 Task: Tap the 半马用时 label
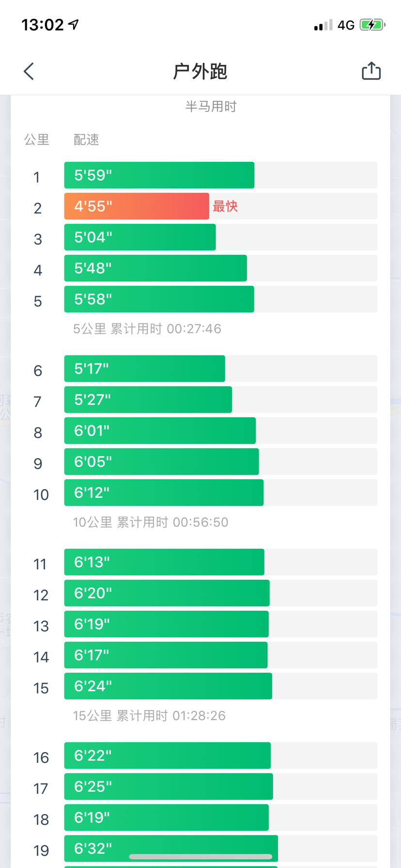click(x=211, y=107)
